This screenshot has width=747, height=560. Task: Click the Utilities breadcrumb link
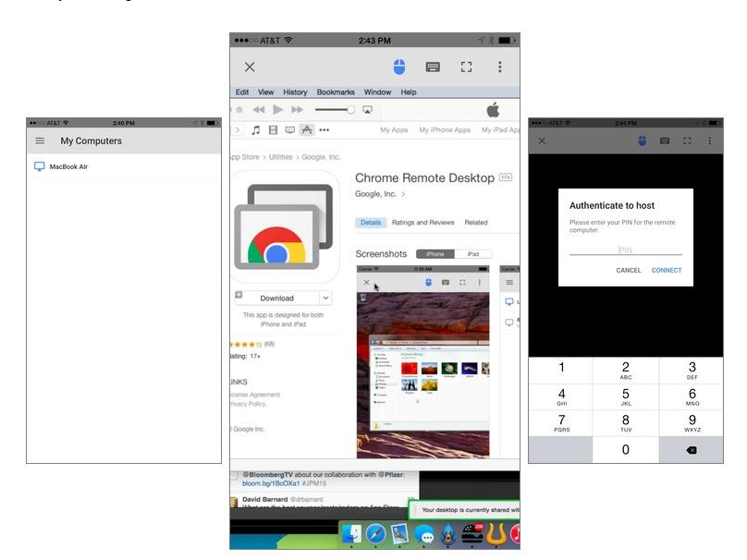click(x=281, y=157)
